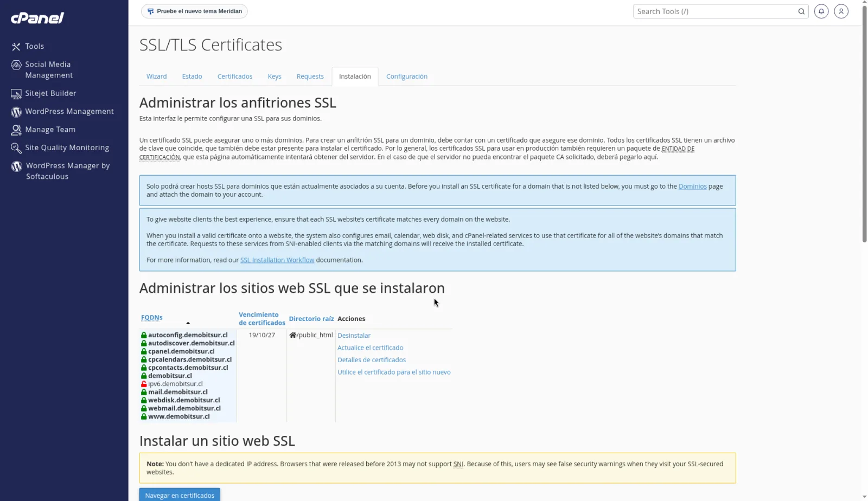Click the demobitsur.cl domain entry
Image resolution: width=868 pixels, height=501 pixels.
[x=170, y=376]
